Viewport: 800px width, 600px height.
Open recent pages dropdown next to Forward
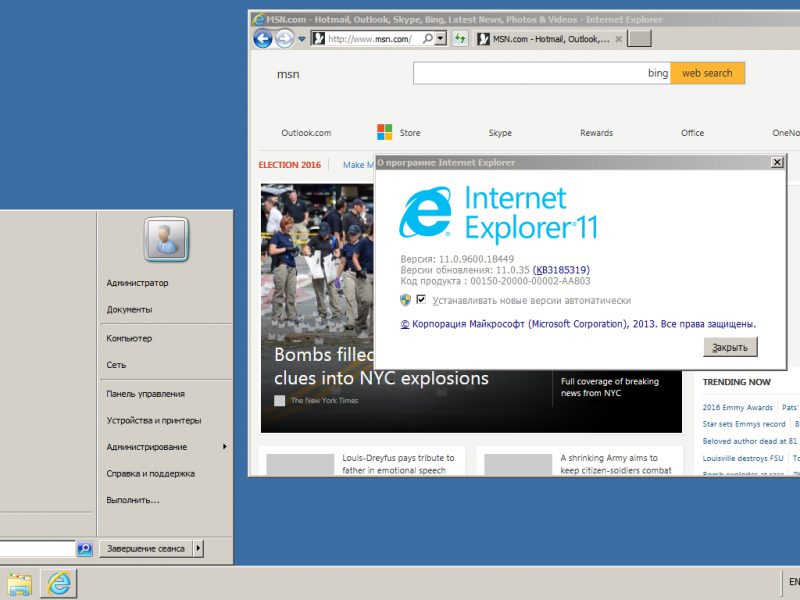(x=302, y=39)
